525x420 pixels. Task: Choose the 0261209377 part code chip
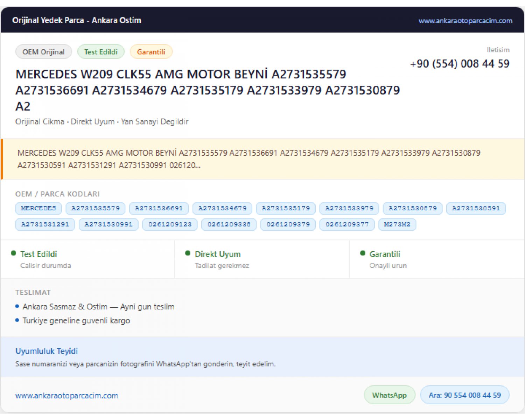coord(347,224)
